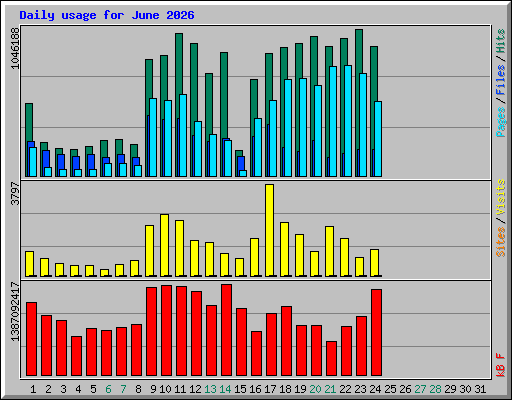This screenshot has height=400, width=512.
Task: Click green weekend day label 21
Action: pyautogui.click(x=330, y=389)
